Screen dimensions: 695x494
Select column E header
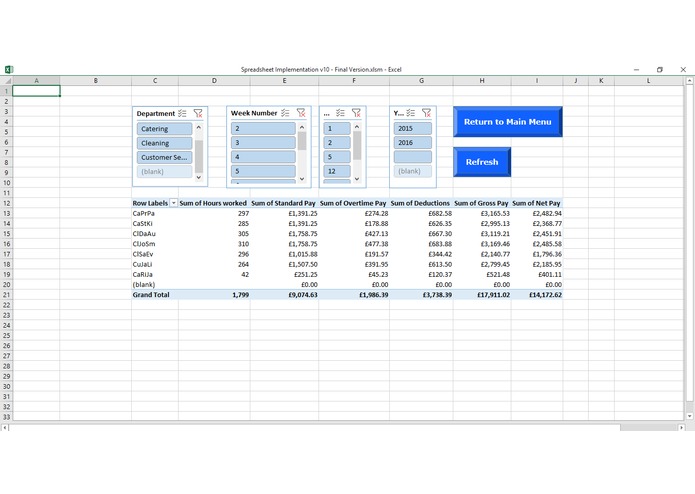(x=284, y=81)
